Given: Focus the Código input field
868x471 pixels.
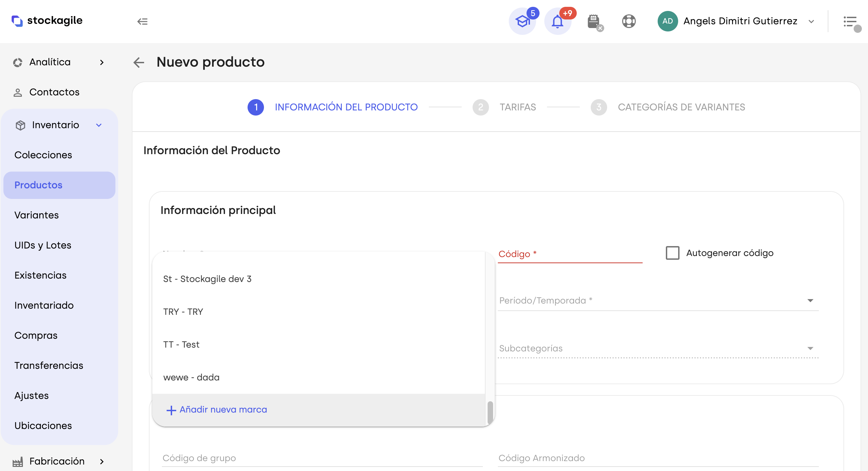Looking at the screenshot, I should pos(570,254).
